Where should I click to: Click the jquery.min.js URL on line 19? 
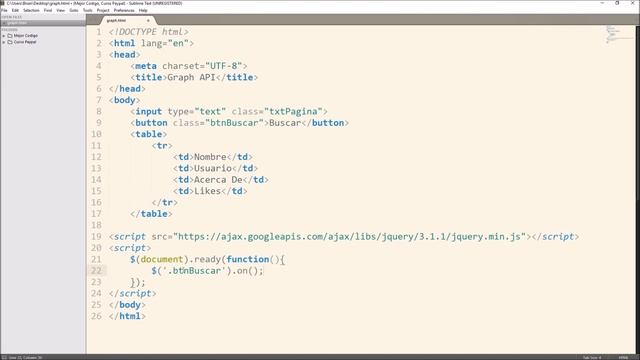pyautogui.click(x=349, y=237)
